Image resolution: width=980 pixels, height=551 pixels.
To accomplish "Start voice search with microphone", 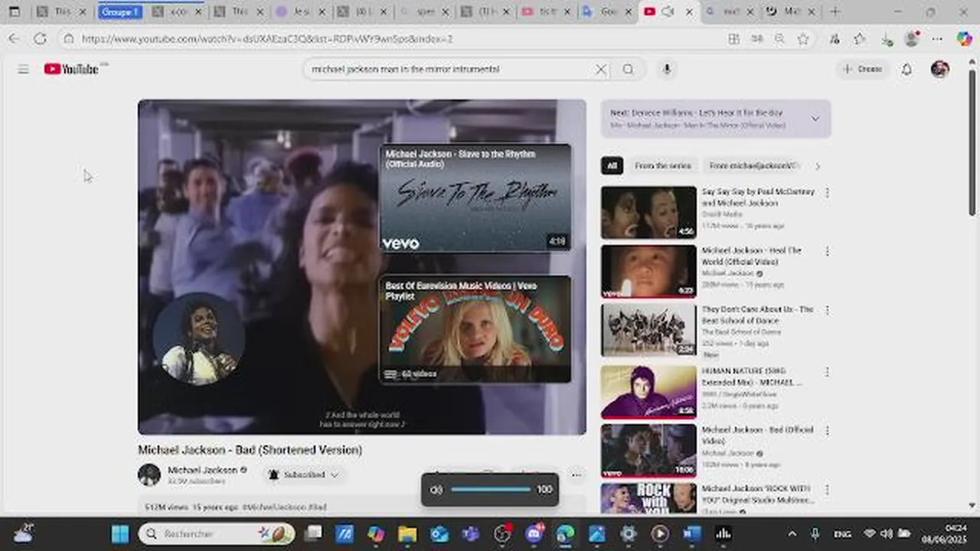I will (667, 69).
